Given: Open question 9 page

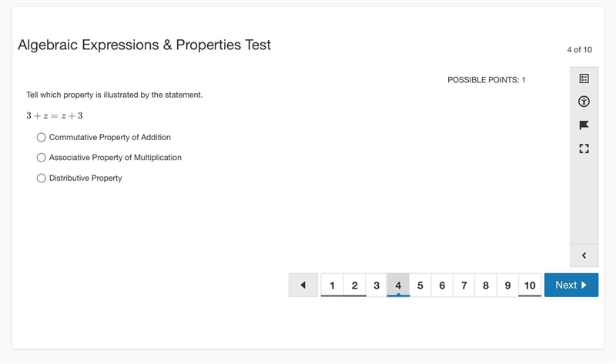Looking at the screenshot, I should [x=507, y=285].
